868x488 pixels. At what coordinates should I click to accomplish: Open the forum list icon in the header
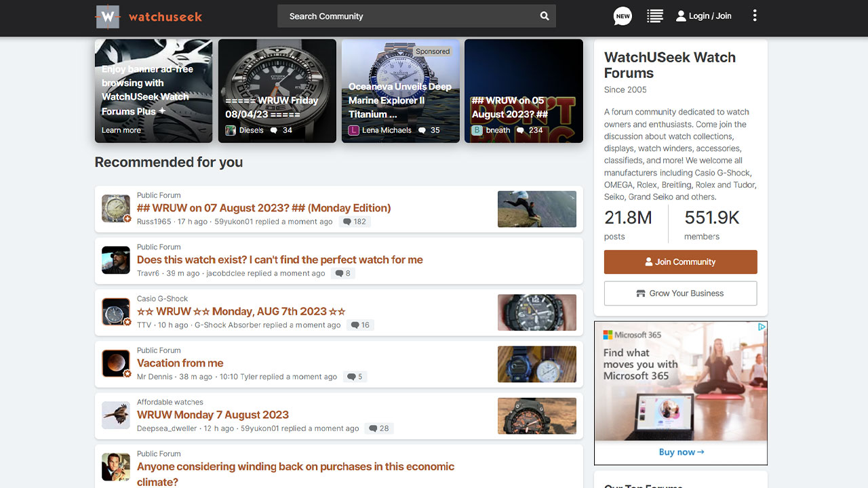coord(654,16)
